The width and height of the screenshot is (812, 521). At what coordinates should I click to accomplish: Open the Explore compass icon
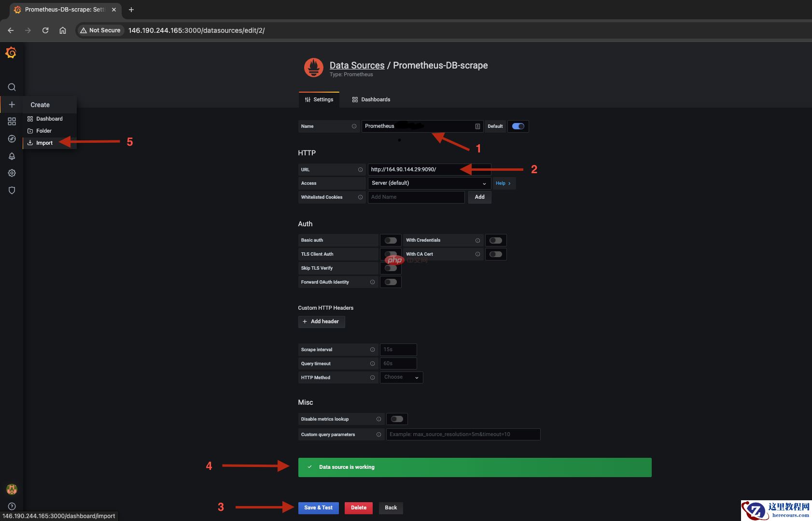[12, 139]
